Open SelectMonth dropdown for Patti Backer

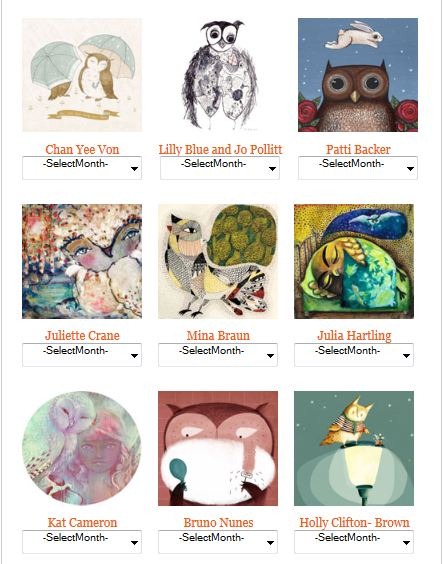pos(358,168)
